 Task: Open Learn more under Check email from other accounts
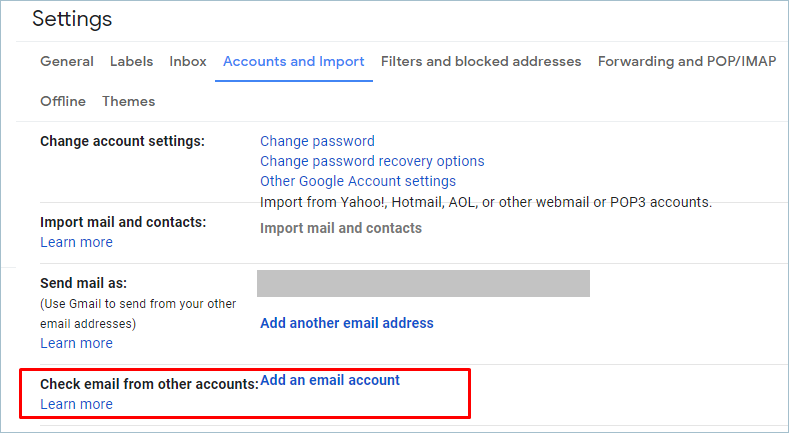point(76,404)
